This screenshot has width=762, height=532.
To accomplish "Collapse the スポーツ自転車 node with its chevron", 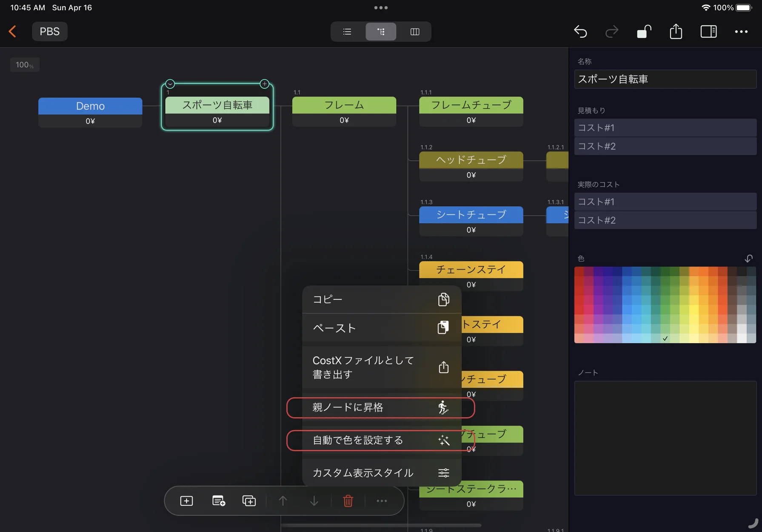I will point(170,83).
